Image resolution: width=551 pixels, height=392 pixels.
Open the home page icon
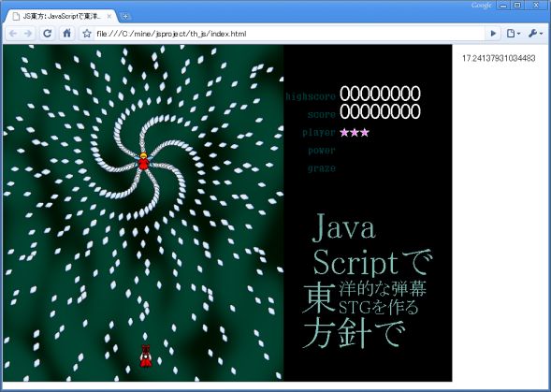coord(66,34)
